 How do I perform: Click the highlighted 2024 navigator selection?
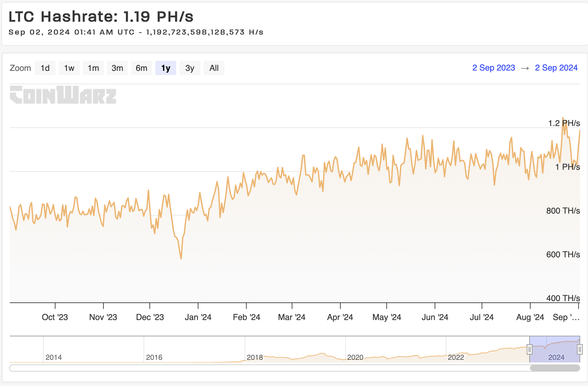555,349
